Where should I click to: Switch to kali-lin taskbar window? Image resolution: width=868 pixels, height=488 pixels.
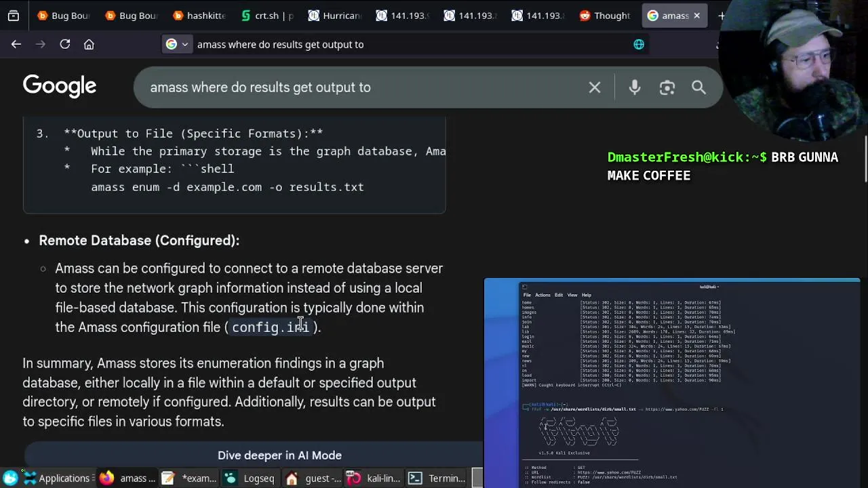coord(374,479)
